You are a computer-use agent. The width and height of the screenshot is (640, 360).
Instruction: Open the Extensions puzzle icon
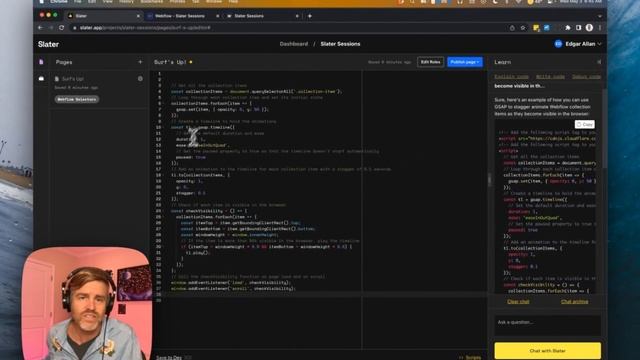[x=568, y=28]
